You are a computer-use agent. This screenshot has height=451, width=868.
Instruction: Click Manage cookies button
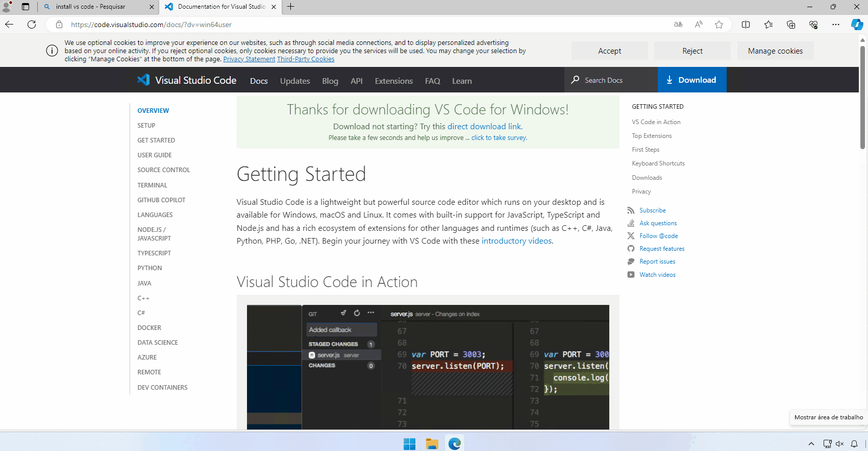pos(775,51)
